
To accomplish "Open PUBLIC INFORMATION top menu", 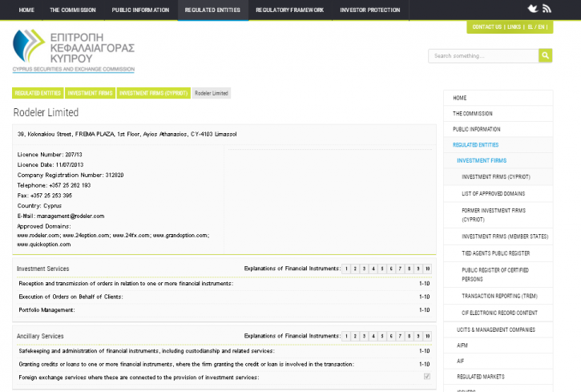I will coord(140,10).
